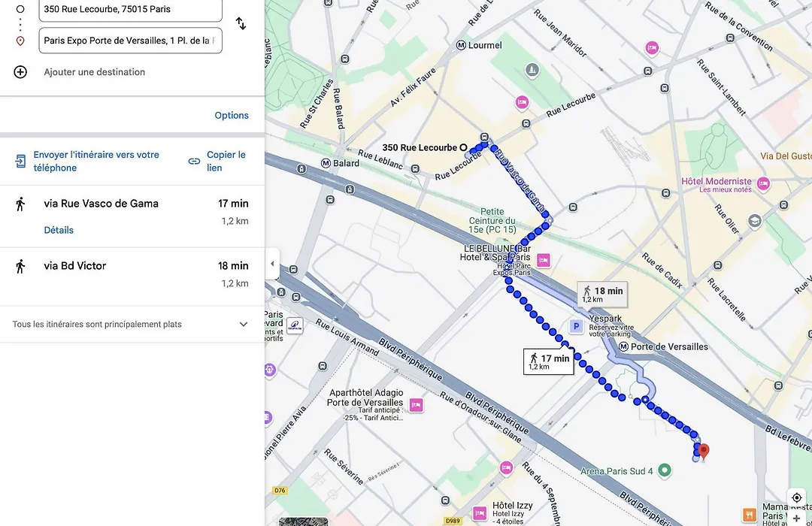This screenshot has width=812, height=526.
Task: Click the Yespark parking icon
Action: point(576,326)
